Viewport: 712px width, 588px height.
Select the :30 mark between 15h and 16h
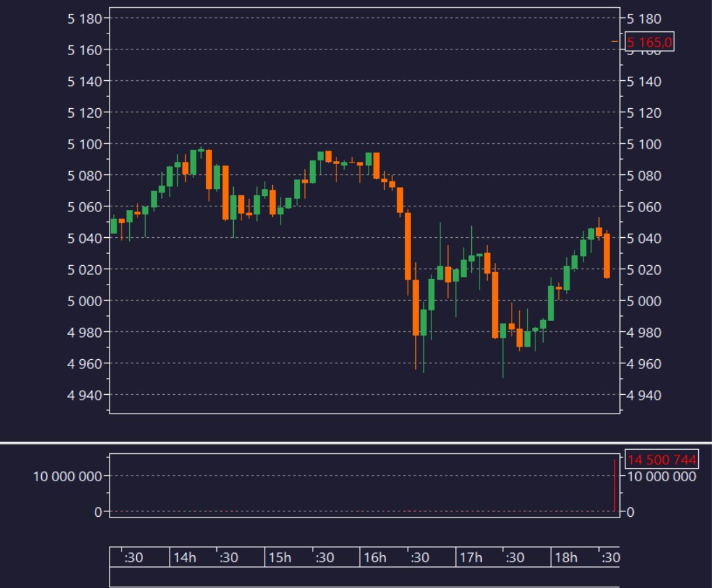[324, 557]
